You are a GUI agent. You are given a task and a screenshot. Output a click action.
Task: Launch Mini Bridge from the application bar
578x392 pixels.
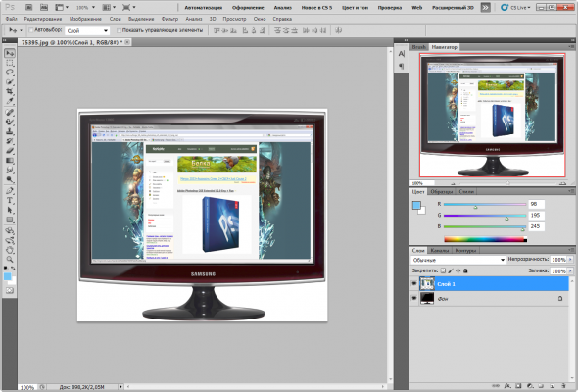click(44, 8)
